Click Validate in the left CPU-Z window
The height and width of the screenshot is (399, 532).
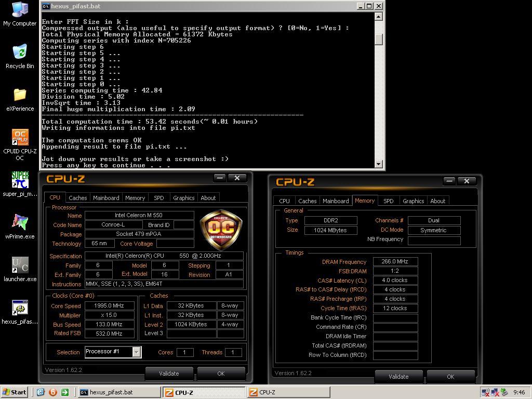click(x=169, y=374)
